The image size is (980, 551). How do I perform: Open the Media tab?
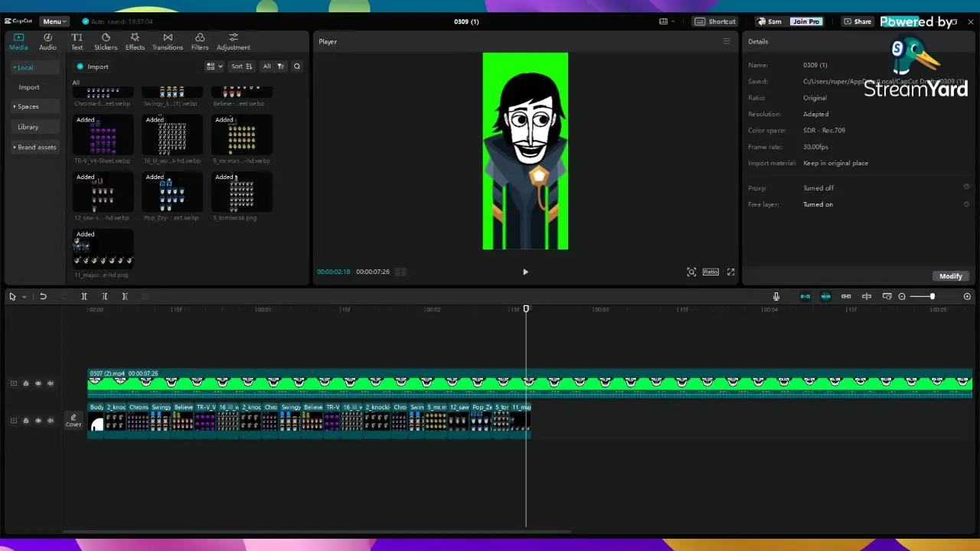tap(18, 41)
